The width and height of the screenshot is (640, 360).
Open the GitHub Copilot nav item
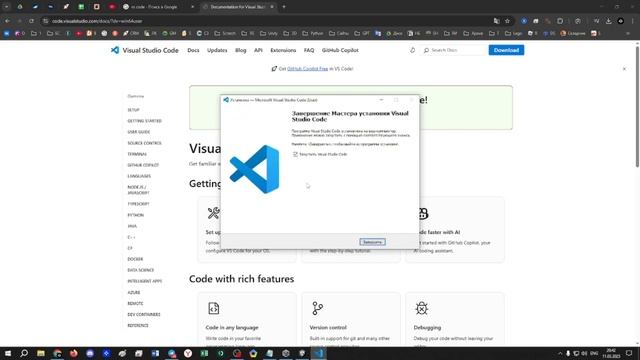(x=340, y=50)
